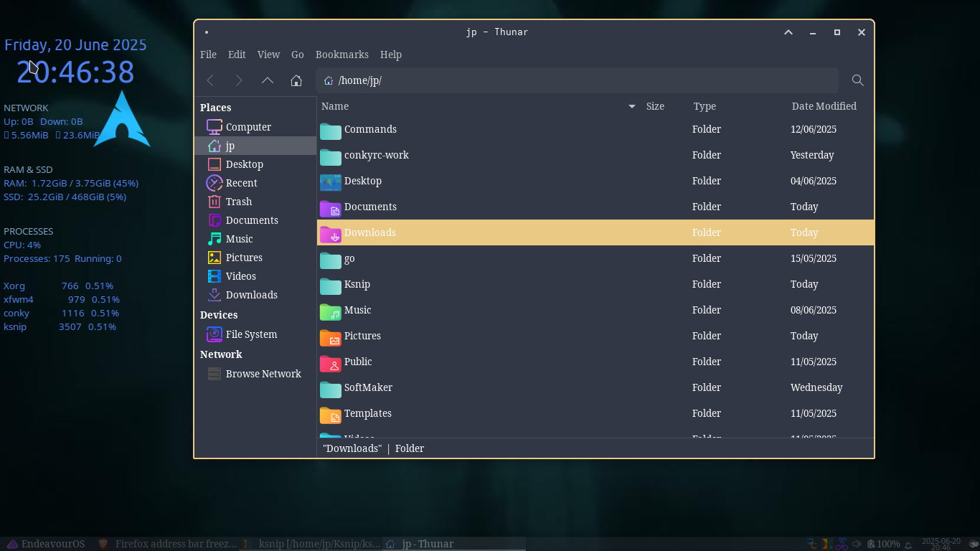980x551 pixels.
Task: Sort files by Date Modified column
Action: click(x=824, y=106)
